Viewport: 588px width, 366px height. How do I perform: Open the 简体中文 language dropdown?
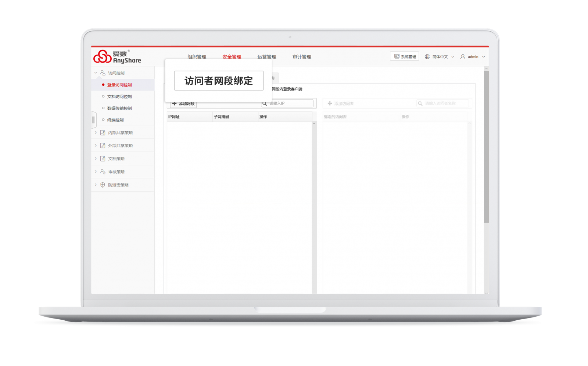(x=440, y=57)
